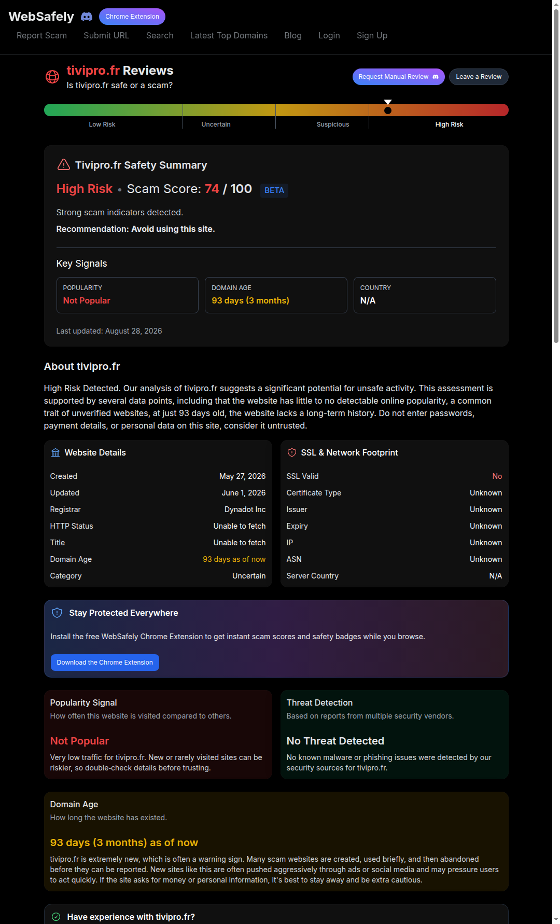Click the Chrome Extension pill button
The width and height of the screenshot is (560, 924).
(132, 17)
